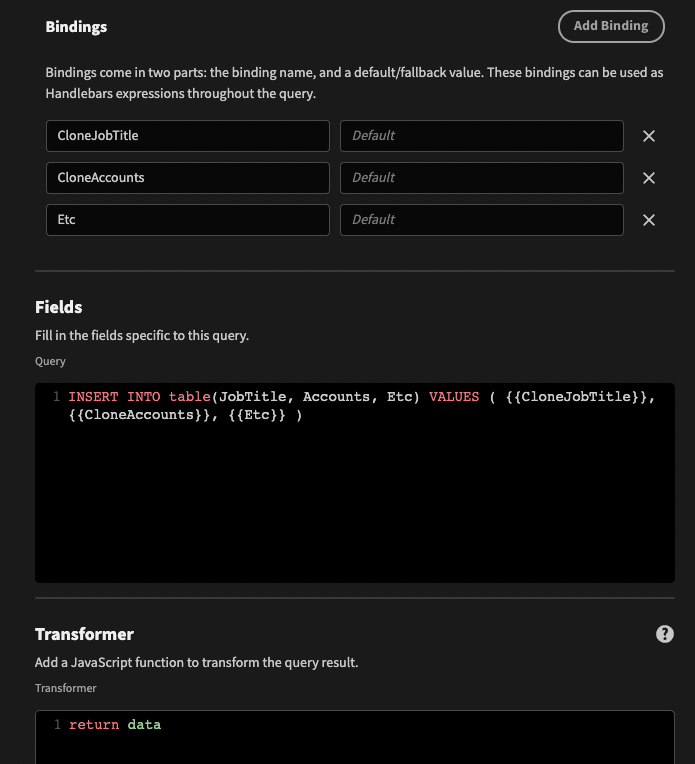Click the Transformer section heading
Screen dimensions: 695x764
click(x=84, y=634)
